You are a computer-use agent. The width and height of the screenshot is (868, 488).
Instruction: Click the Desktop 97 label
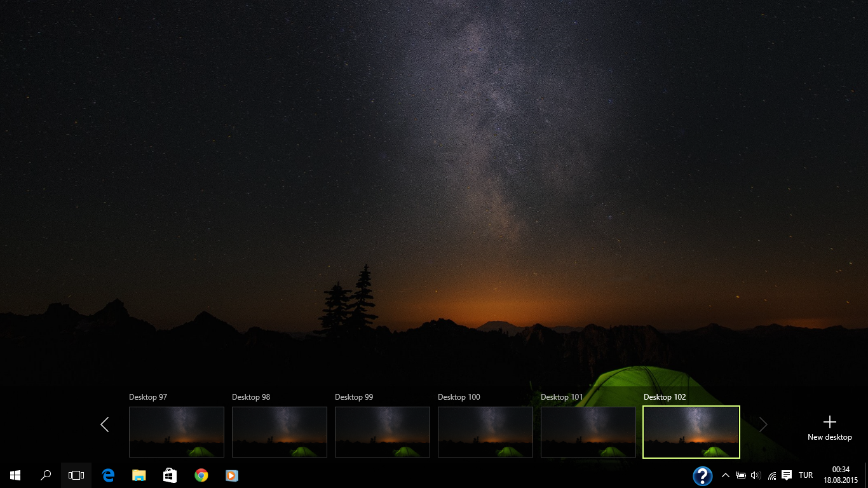(148, 397)
